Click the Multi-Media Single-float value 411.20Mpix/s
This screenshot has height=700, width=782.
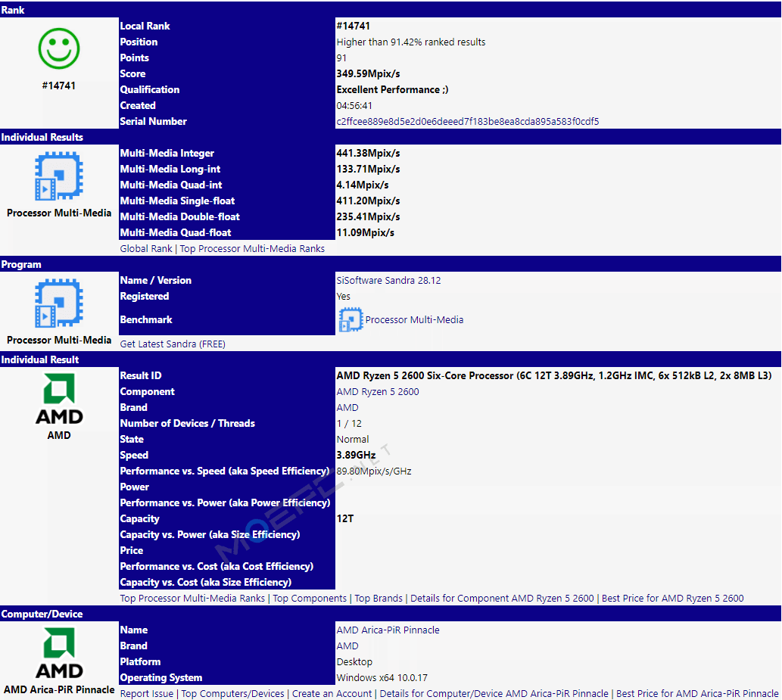[368, 201]
